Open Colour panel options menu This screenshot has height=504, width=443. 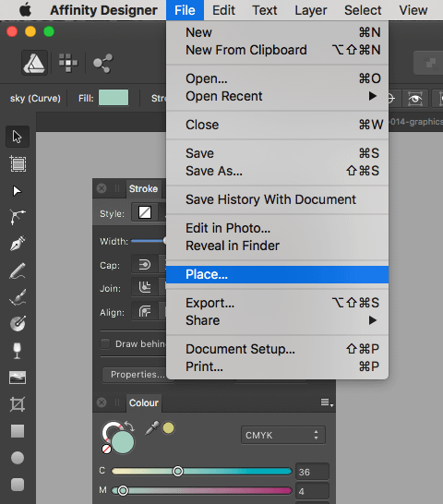tap(327, 402)
